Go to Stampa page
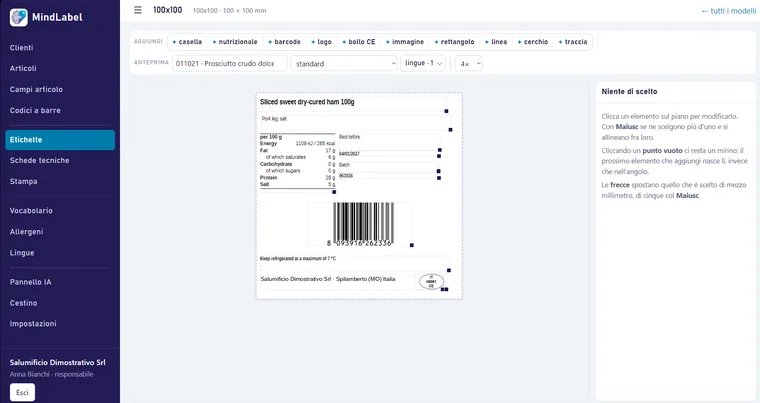The height and width of the screenshot is (403, 760). [x=23, y=181]
